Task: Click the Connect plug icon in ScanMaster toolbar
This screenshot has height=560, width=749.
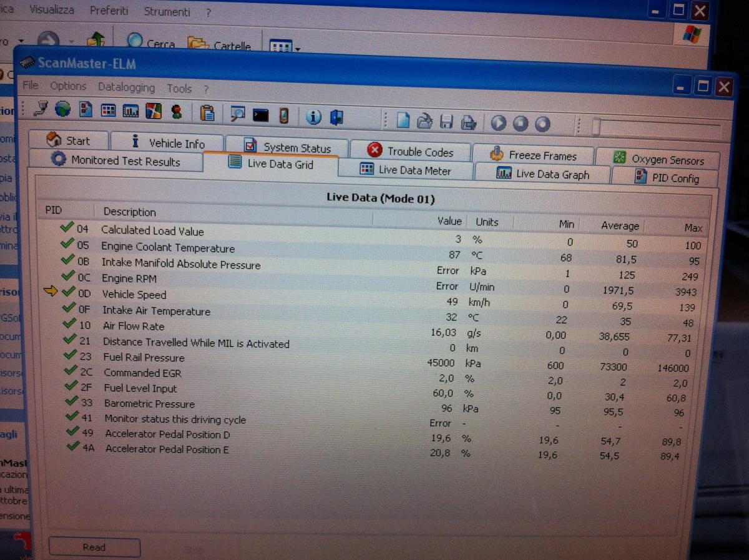Action: pos(41,109)
